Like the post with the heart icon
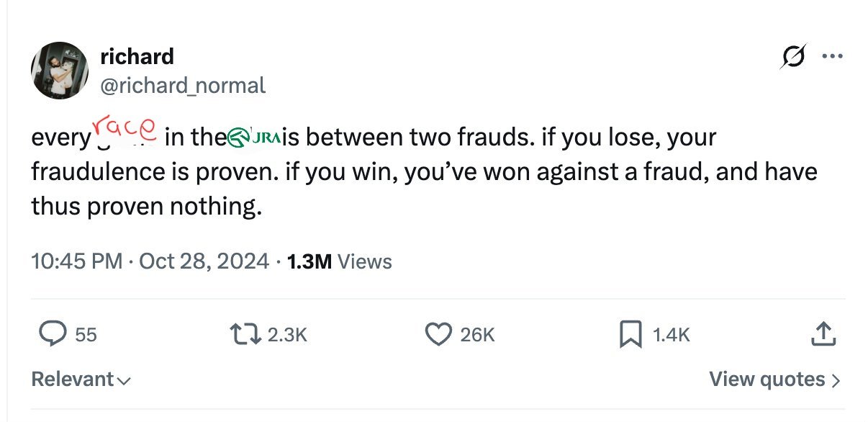This screenshot has width=868, height=422. pyautogui.click(x=438, y=334)
